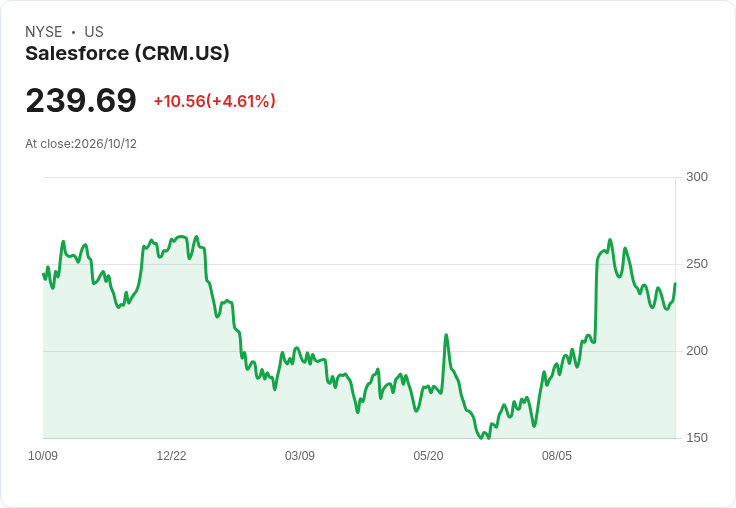
Task: Click the 150 y-axis label
Action: pyautogui.click(x=697, y=438)
